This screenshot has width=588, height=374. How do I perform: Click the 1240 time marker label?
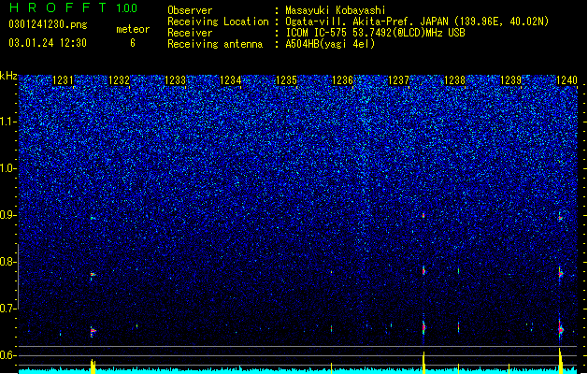pyautogui.click(x=566, y=80)
